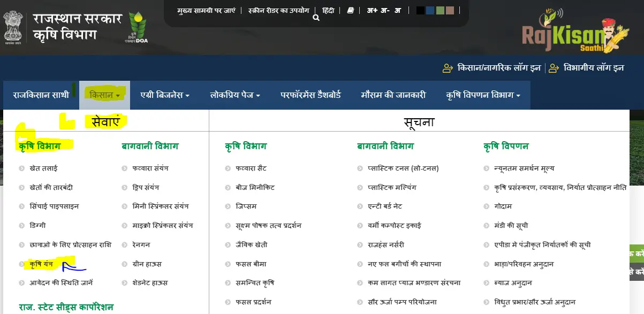This screenshot has width=644, height=314.
Task: Open the ग्रीन हाऊस service
Action: click(x=147, y=264)
